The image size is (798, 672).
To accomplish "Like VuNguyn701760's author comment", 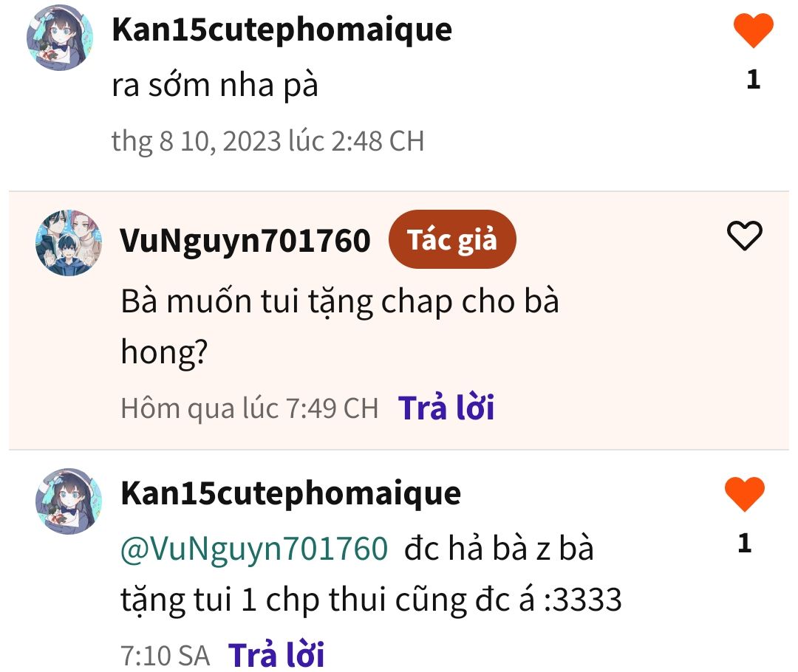I will tap(745, 236).
